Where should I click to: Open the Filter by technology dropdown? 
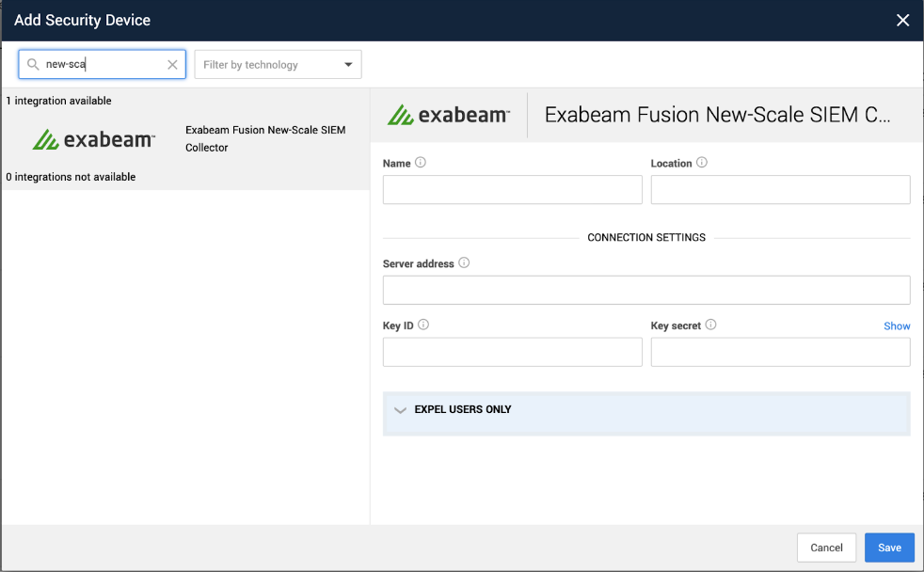coord(278,65)
